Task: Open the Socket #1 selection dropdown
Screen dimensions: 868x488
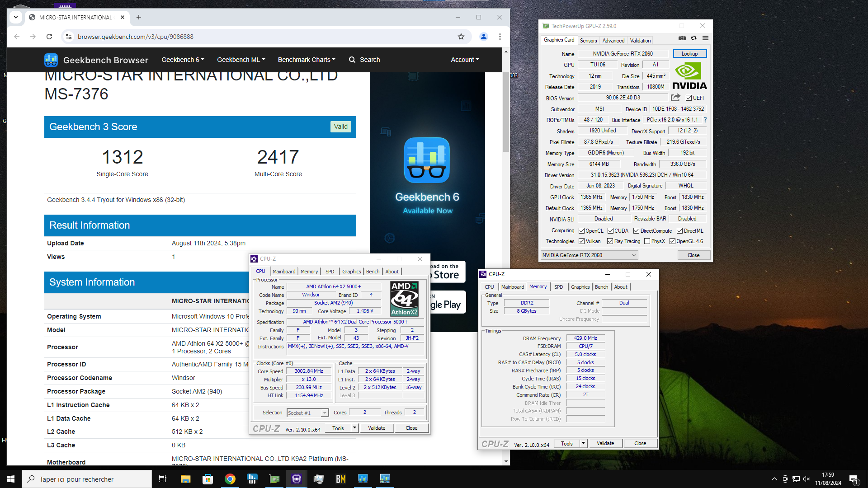Action: pos(307,413)
